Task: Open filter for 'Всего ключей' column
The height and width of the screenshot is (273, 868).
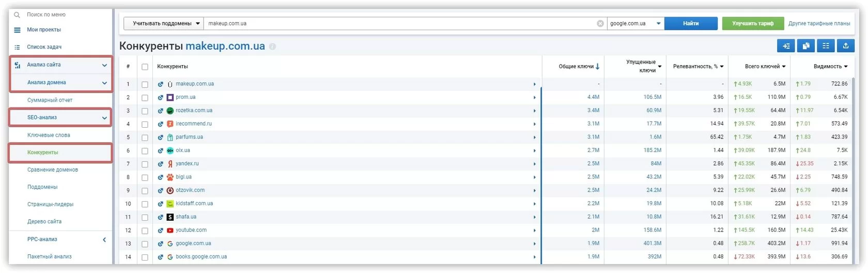Action: tap(783, 67)
